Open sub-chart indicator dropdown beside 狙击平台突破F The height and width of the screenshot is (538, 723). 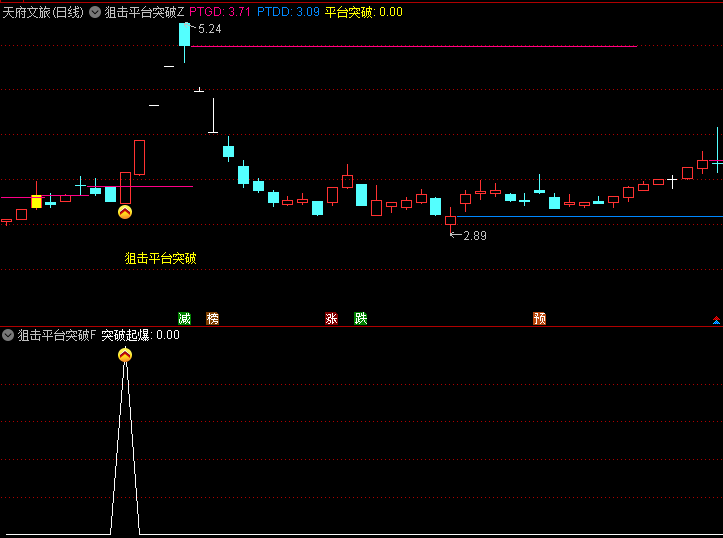pos(8,335)
